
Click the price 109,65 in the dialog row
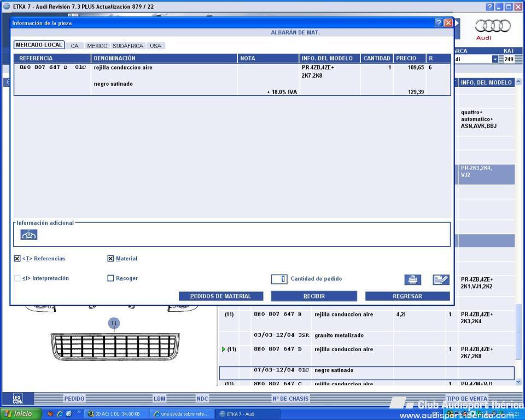tap(416, 67)
